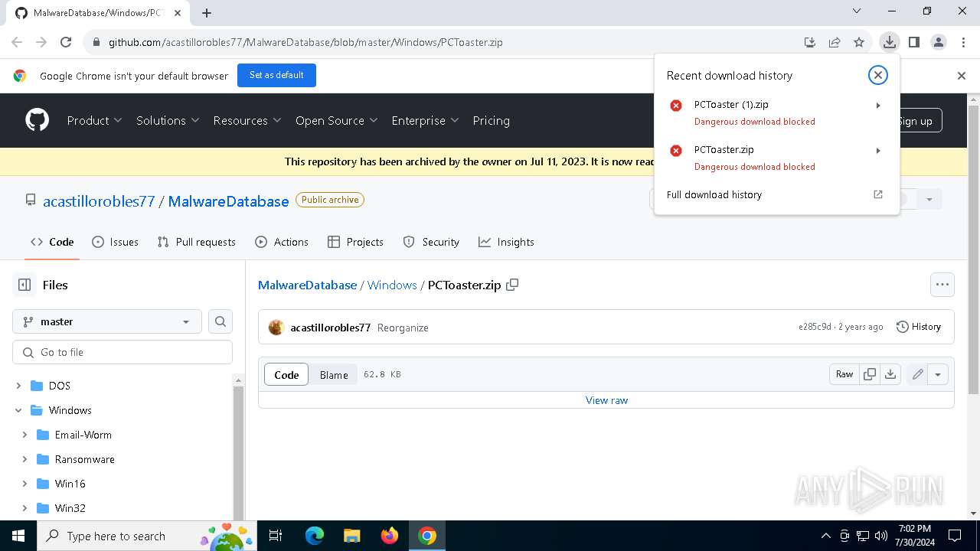This screenshot has width=980, height=551.
Task: Open Windows Start menu
Action: pyautogui.click(x=18, y=536)
